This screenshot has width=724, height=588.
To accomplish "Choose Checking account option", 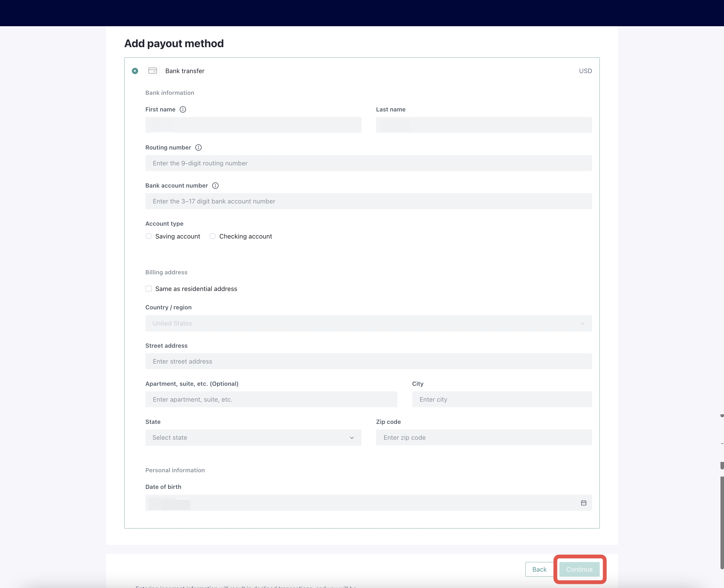I will [x=213, y=236].
